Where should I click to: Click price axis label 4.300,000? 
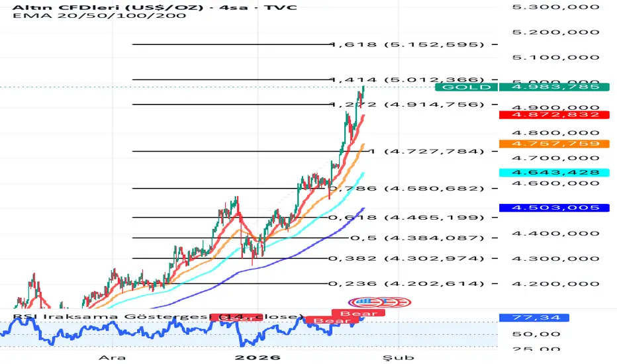click(x=555, y=259)
